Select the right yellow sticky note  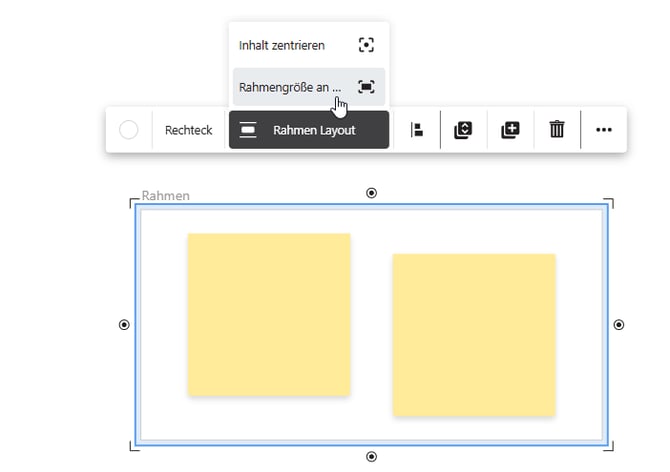click(x=474, y=334)
